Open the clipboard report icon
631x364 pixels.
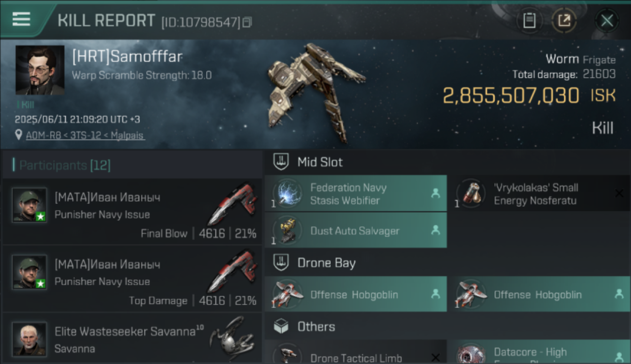[x=529, y=21]
